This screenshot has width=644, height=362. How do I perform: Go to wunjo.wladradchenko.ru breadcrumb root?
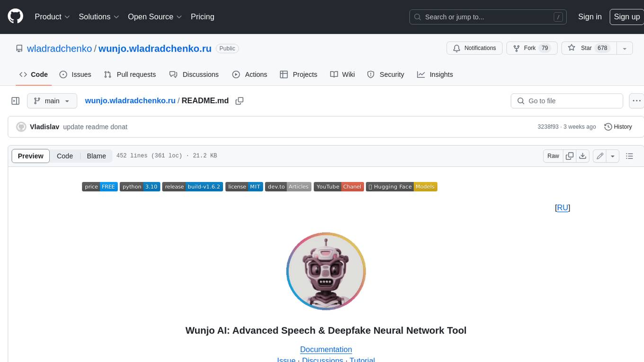pos(130,100)
